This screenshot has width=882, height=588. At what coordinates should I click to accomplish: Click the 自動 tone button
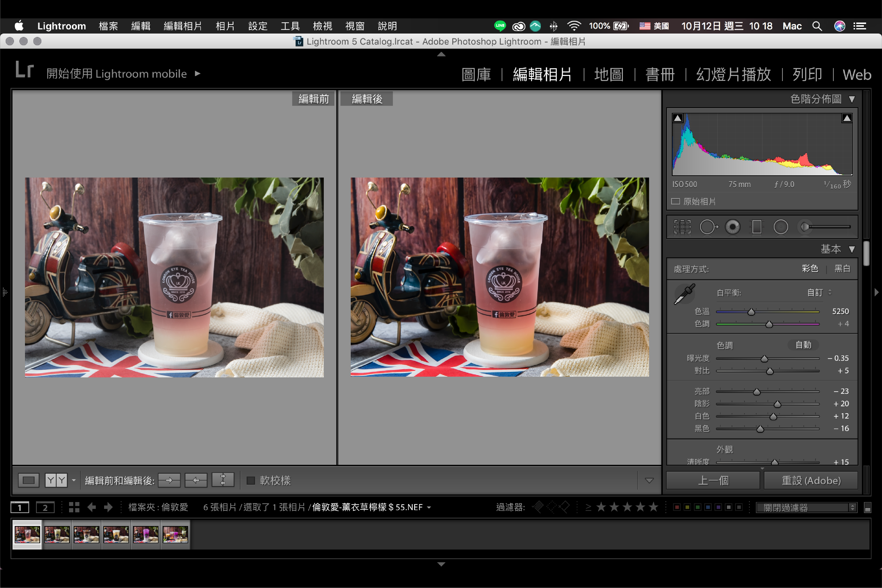click(x=803, y=345)
